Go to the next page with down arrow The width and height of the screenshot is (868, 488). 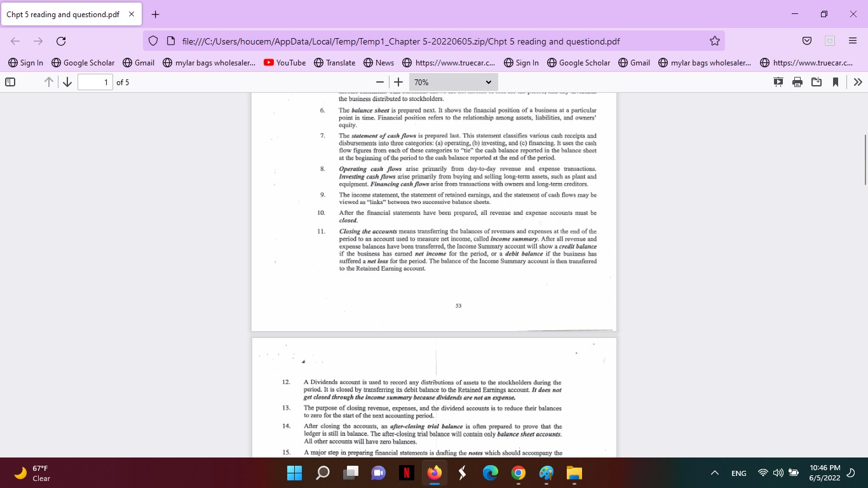point(66,81)
